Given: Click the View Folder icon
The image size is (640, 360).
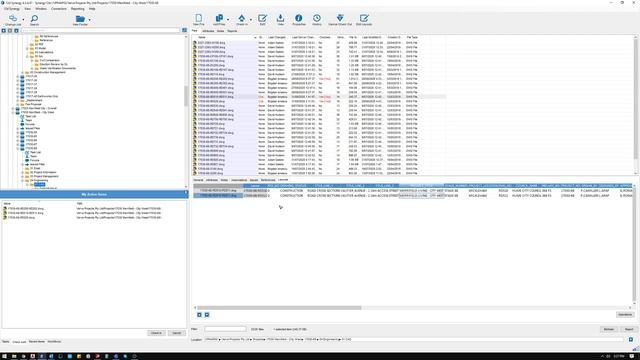Looking at the screenshot, I should coord(80,20).
